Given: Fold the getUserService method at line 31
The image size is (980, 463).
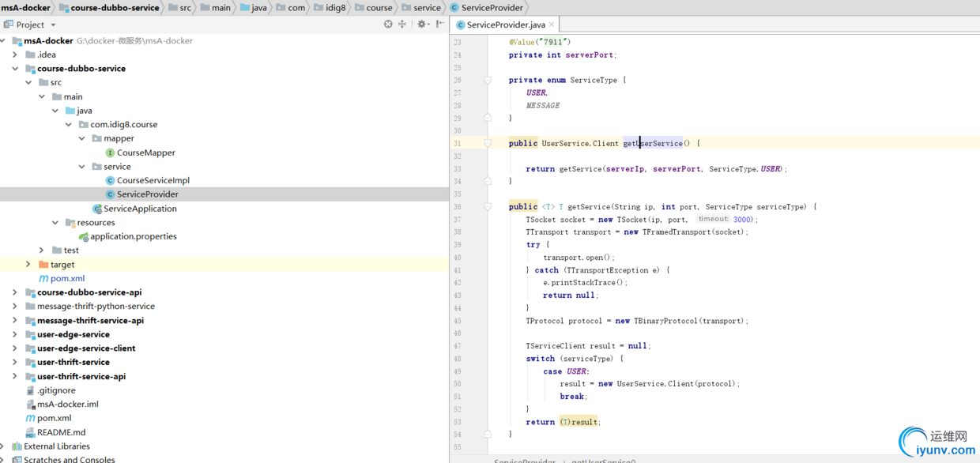Looking at the screenshot, I should click(488, 143).
